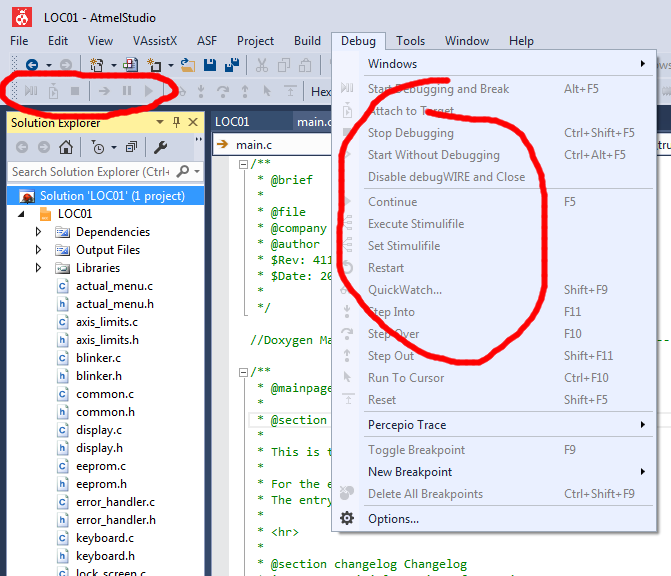
Task: Click the Step Out toolbar icon
Action: pyautogui.click(x=245, y=91)
